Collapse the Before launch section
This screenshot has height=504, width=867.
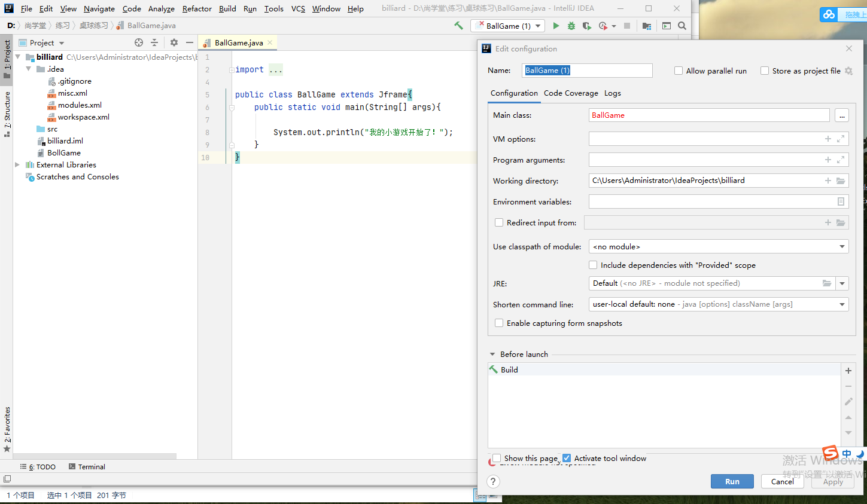coord(492,354)
